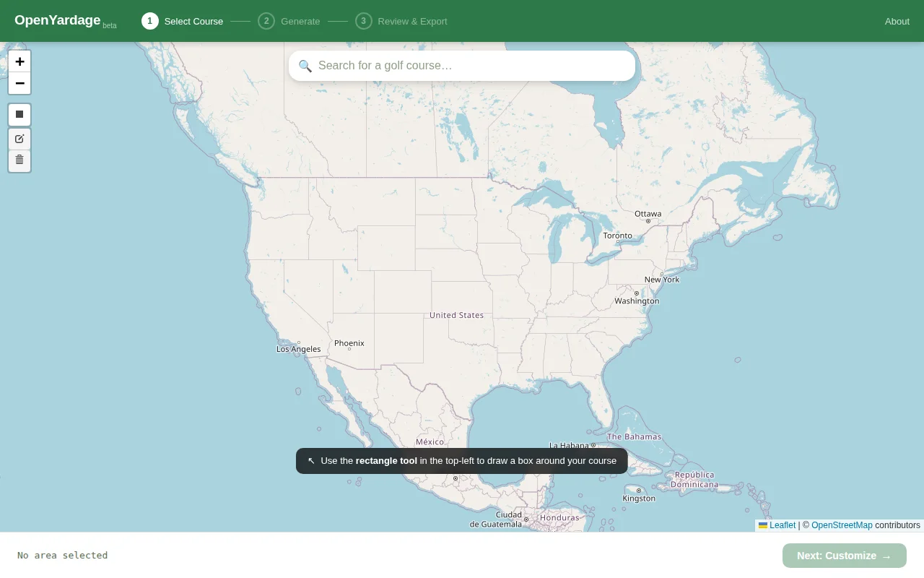Click the rectangle tool hint tooltip

click(462, 461)
